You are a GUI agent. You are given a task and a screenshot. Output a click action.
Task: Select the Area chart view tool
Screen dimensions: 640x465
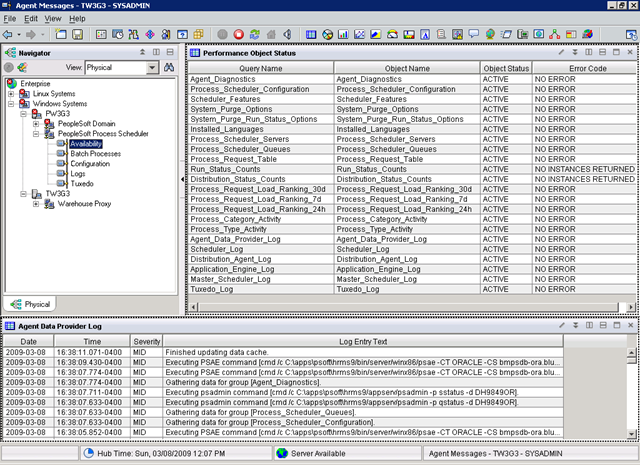click(376, 35)
